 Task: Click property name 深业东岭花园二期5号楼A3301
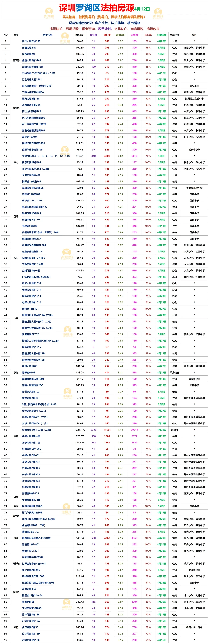point(38,583)
